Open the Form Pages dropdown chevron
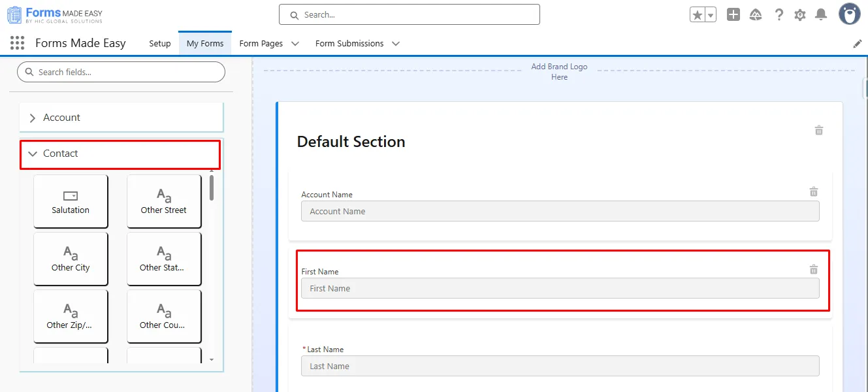Viewport: 868px width, 392px height. (295, 44)
